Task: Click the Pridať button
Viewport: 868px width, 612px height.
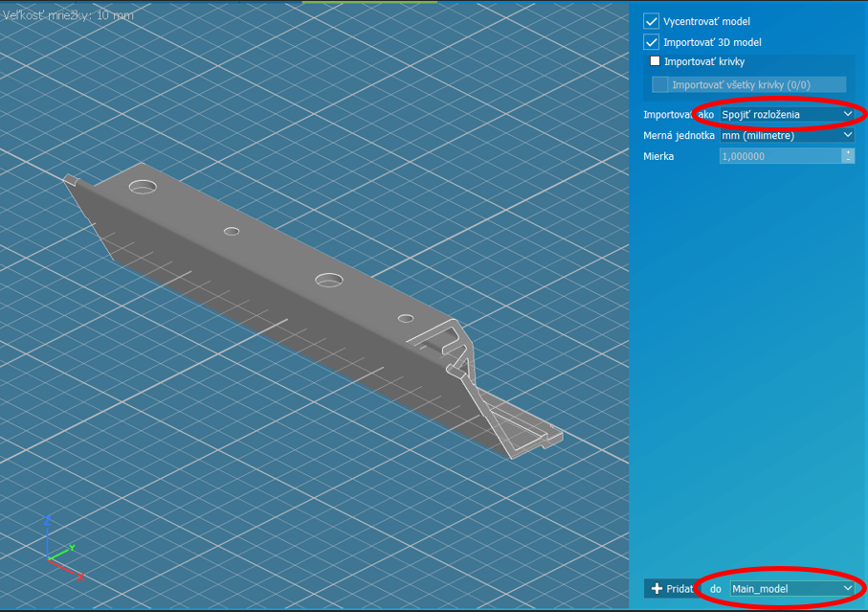Action: tap(672, 588)
